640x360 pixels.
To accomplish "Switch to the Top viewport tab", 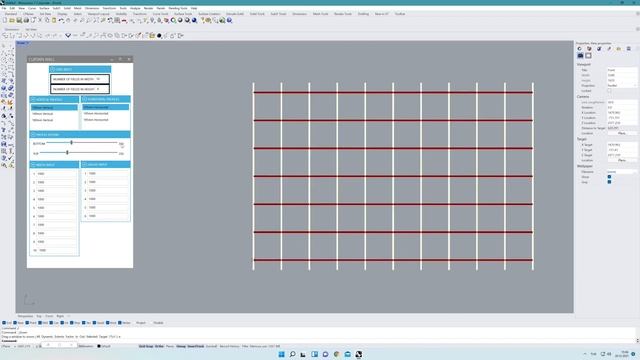I will click(x=39, y=316).
